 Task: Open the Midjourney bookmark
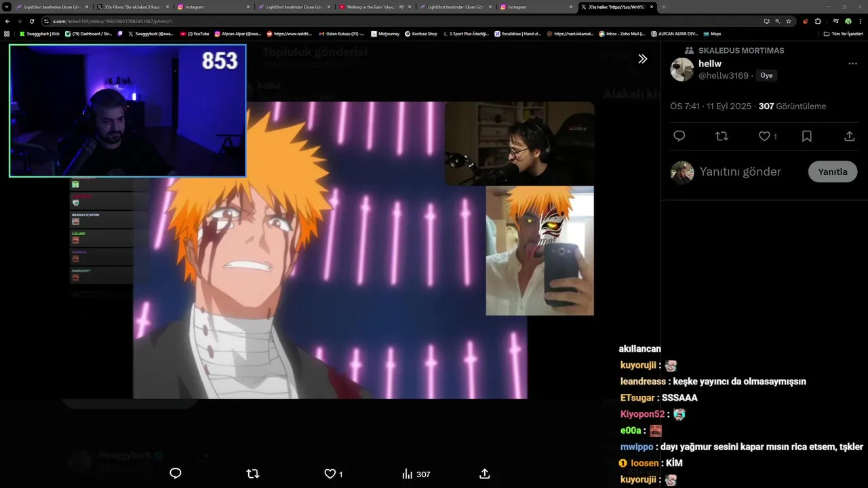pos(384,33)
